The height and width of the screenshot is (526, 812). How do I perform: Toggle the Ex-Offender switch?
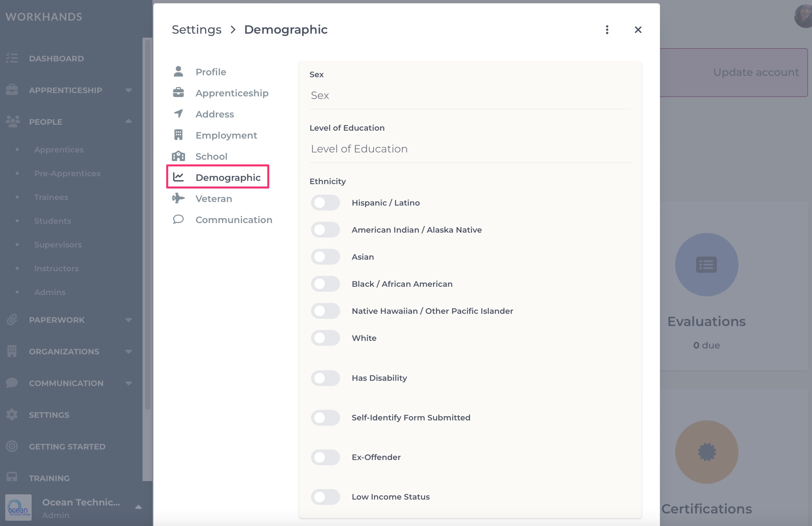(325, 457)
